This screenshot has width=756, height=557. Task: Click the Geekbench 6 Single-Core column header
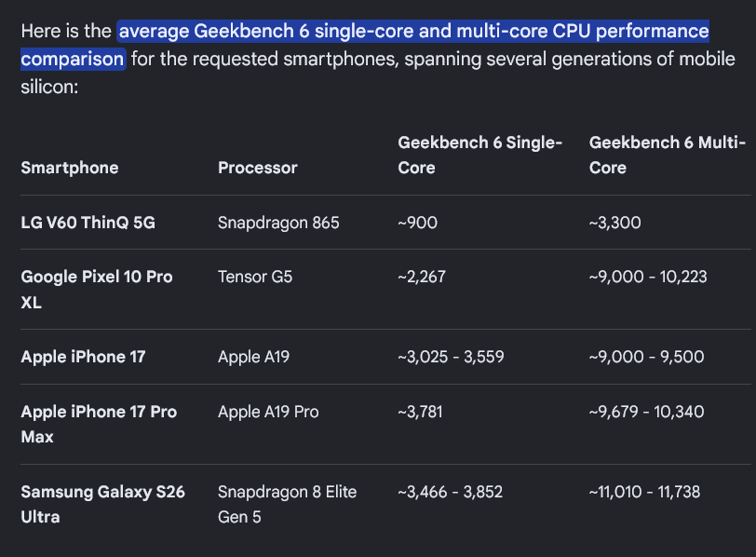pos(479,155)
